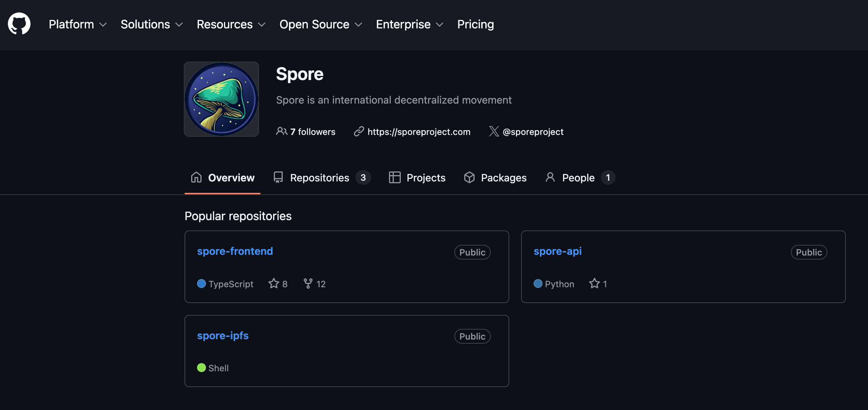Click the X social icon
The height and width of the screenshot is (410, 868).
pyautogui.click(x=494, y=131)
